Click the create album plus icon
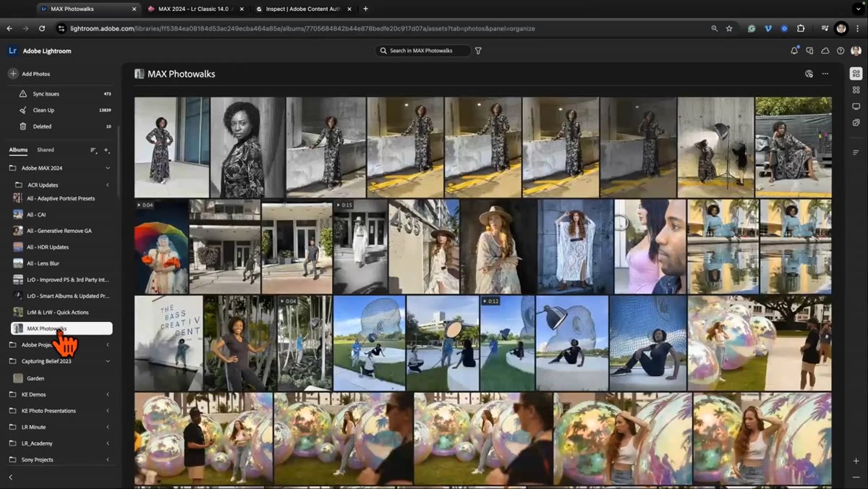Screen dimensions: 868x489 107,150
